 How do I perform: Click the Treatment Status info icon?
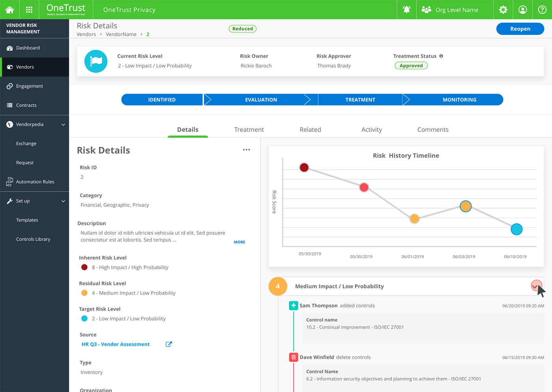(x=441, y=56)
